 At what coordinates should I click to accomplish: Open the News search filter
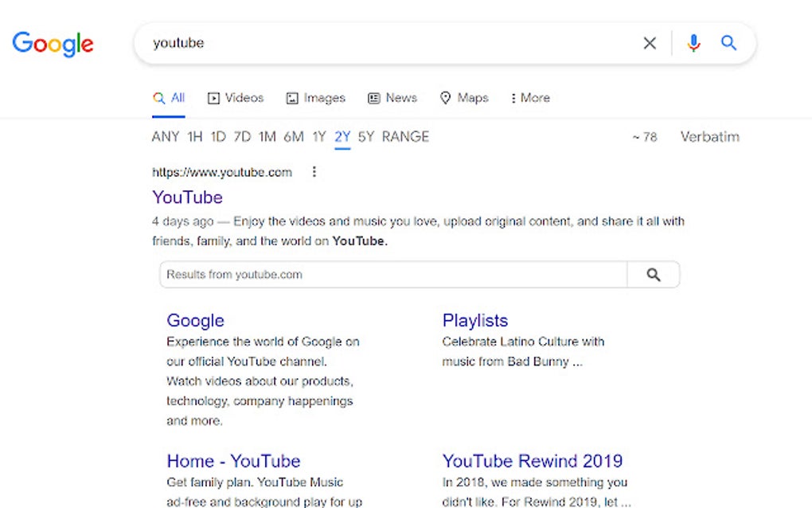392,97
